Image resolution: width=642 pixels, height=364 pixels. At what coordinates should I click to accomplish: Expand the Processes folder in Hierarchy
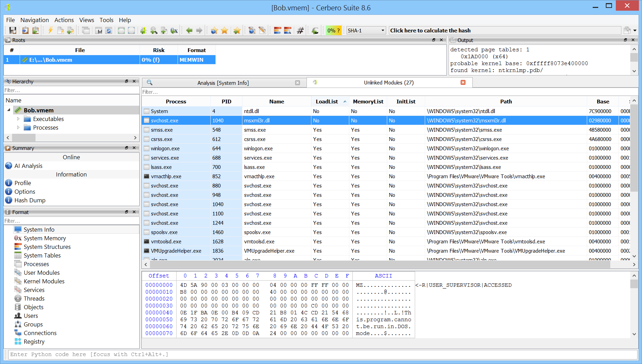click(x=18, y=128)
